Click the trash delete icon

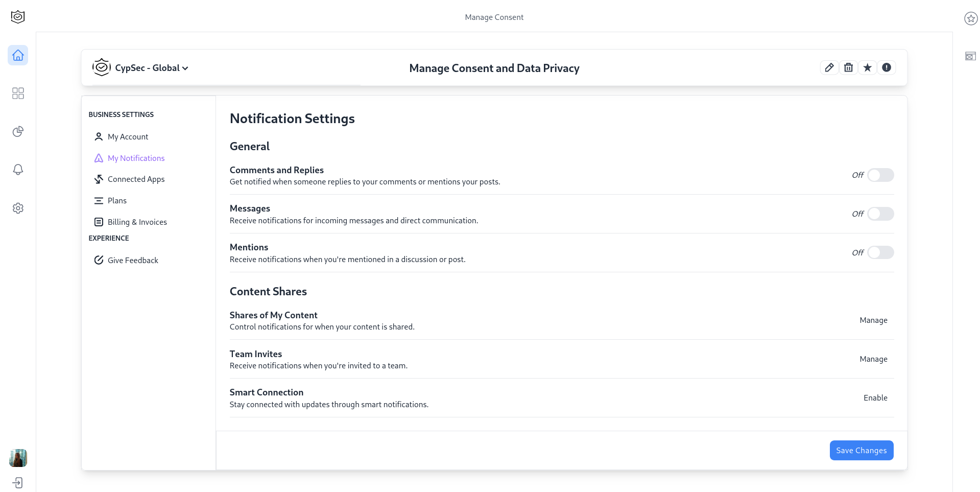pos(848,67)
